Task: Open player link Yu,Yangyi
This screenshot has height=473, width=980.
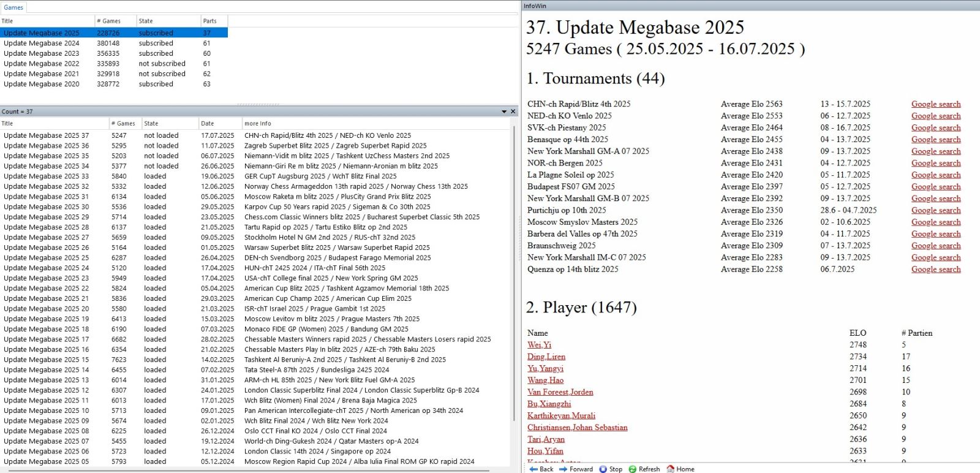Action: click(x=545, y=368)
